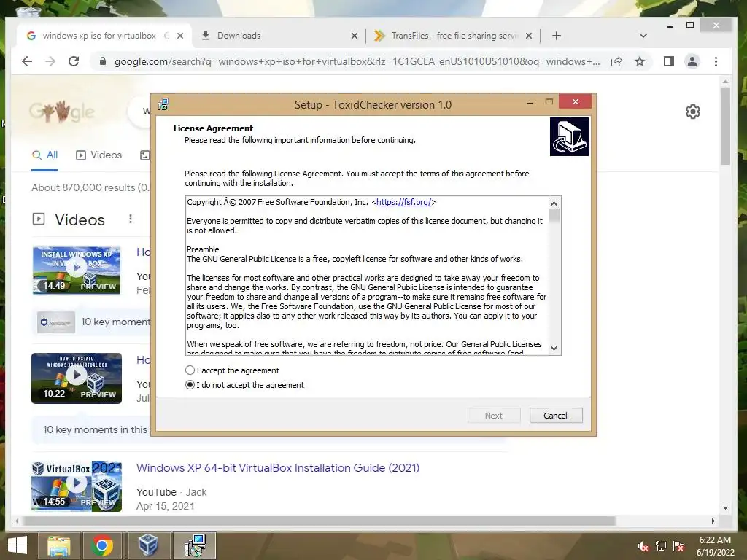Click the Chrome page vertical scrollbar thumb
The width and height of the screenshot is (747, 560).
[x=725, y=126]
